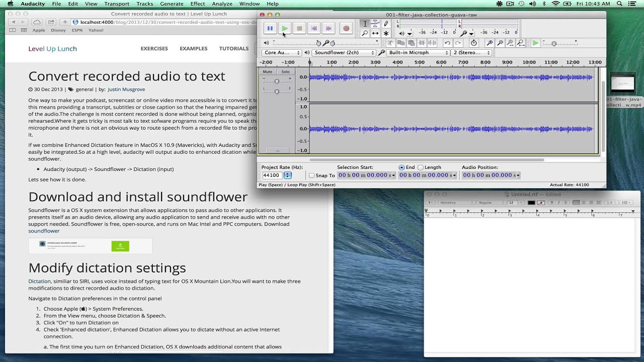Click the track gain slider knob
644x362 pixels.
277,81
